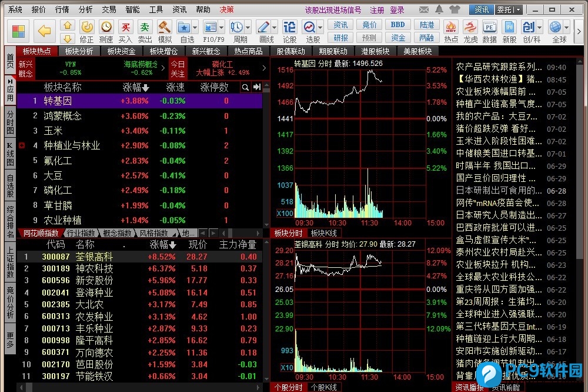This screenshot has height=392, width=588.
Task: Click the search icon in sector list header
Action: coord(245,87)
